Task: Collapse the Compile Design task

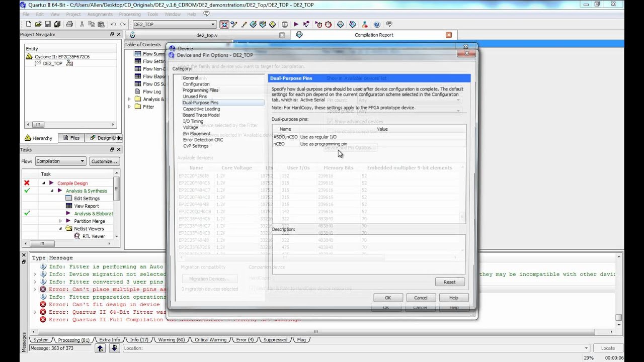Action: click(43, 183)
